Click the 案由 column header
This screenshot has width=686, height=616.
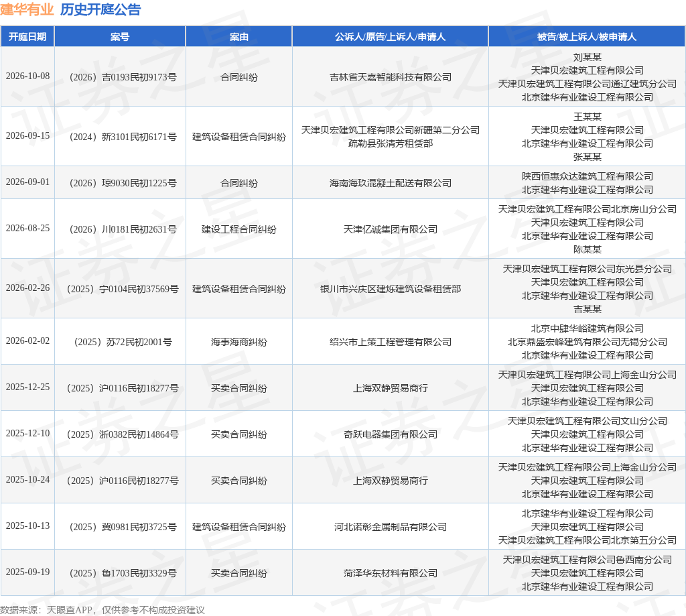pyautogui.click(x=239, y=37)
